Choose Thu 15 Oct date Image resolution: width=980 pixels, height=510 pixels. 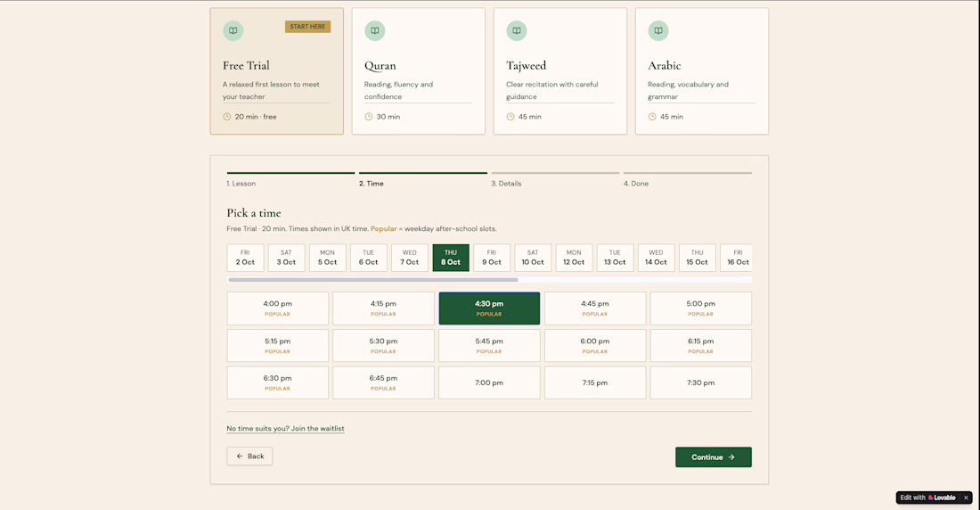pos(697,258)
